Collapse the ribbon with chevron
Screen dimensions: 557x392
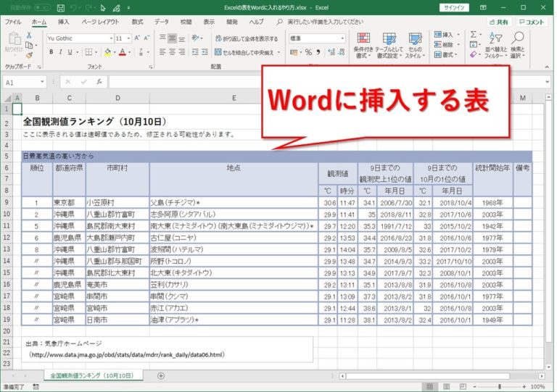547,67
